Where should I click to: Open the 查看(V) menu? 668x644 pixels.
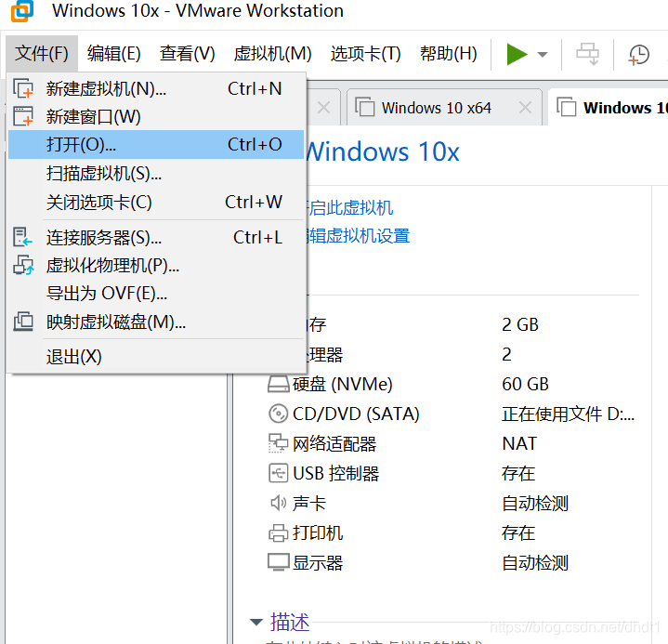point(188,54)
